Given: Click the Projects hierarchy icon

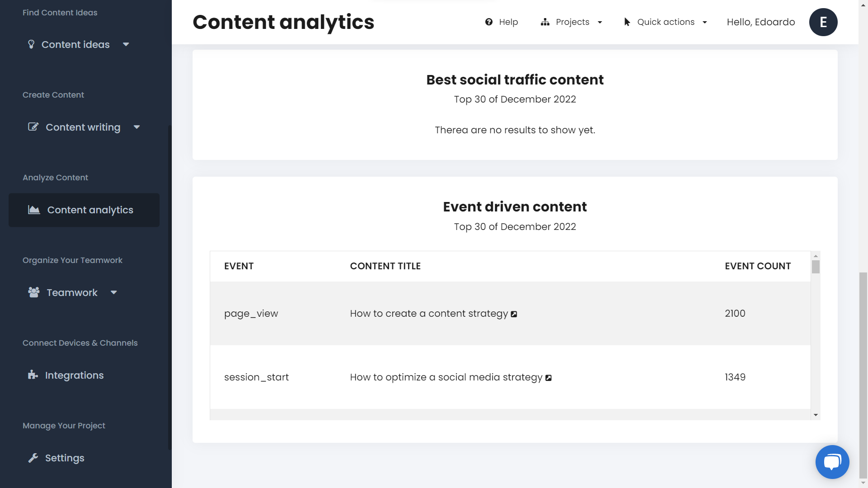Looking at the screenshot, I should [x=545, y=22].
